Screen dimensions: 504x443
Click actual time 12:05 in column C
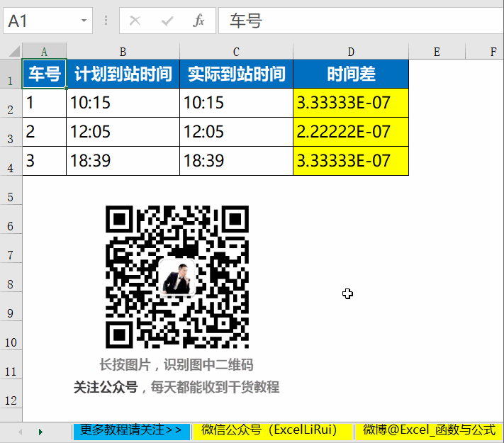[236, 132]
